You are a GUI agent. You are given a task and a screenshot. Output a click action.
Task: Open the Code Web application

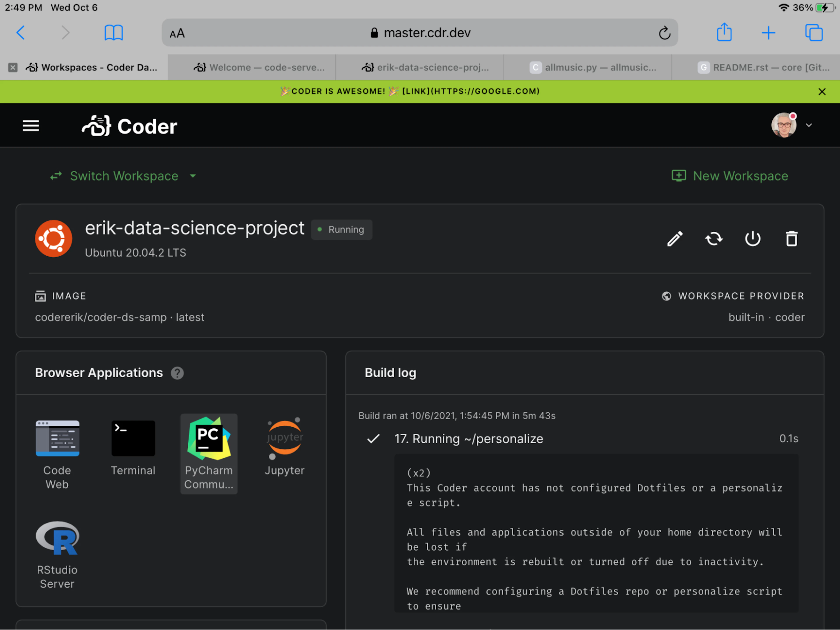tap(57, 454)
